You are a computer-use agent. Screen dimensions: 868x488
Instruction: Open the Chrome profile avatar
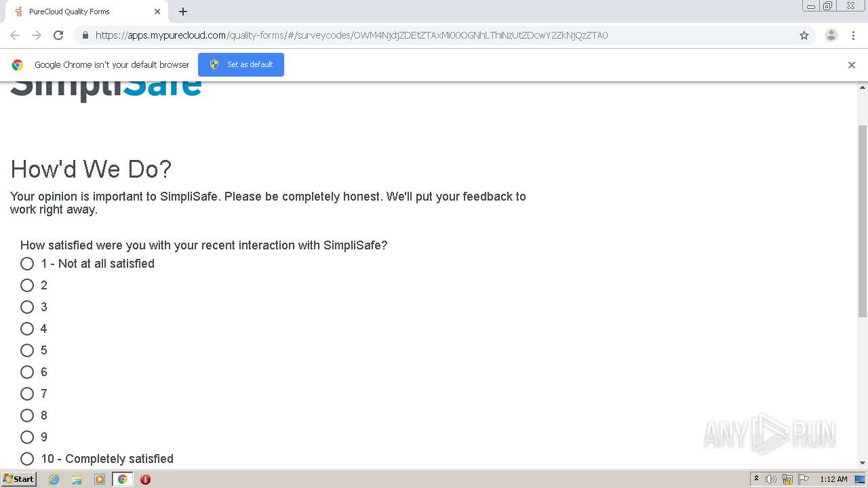point(831,35)
